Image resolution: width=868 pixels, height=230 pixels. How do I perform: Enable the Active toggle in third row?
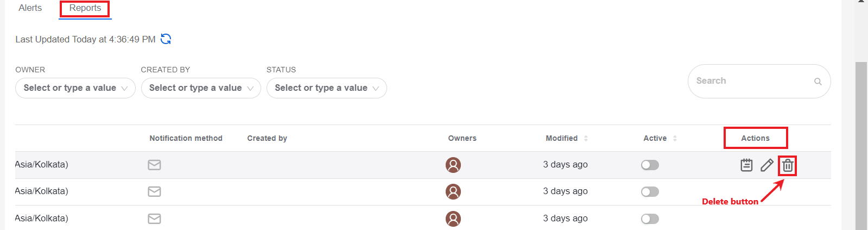point(650,219)
